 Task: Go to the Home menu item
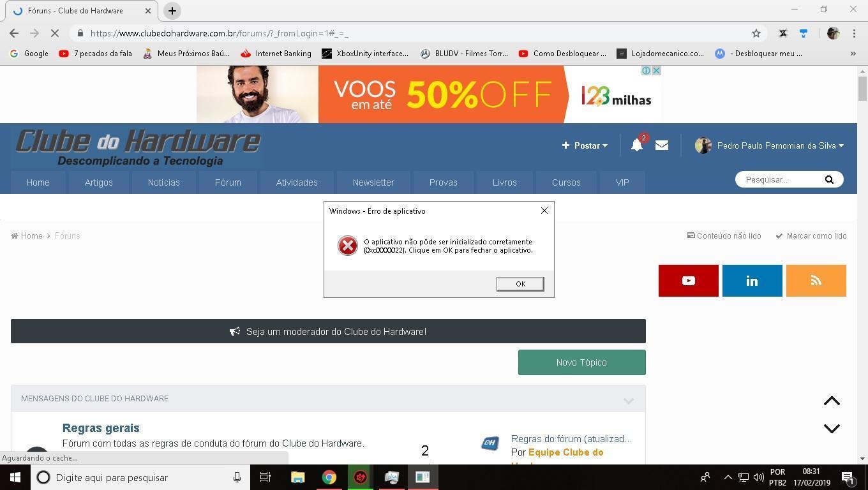point(38,182)
